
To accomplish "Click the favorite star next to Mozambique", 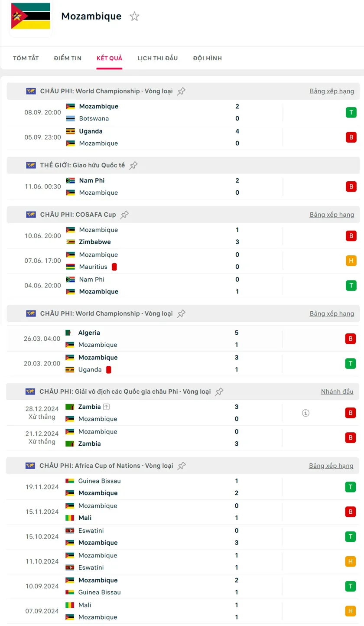I will (135, 16).
